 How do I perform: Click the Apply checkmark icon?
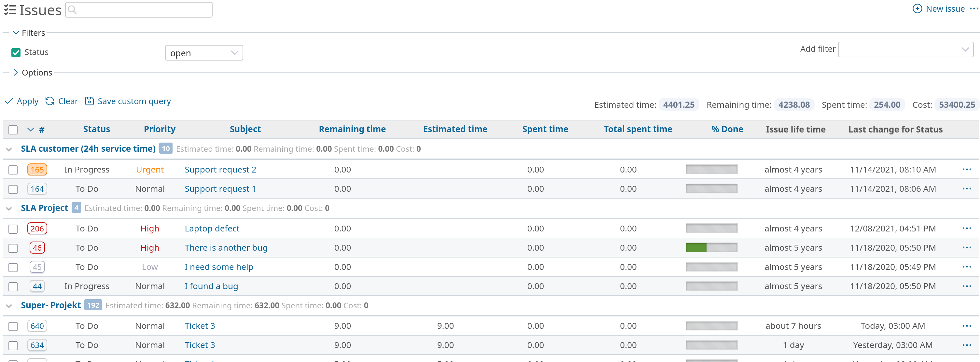[x=8, y=101]
